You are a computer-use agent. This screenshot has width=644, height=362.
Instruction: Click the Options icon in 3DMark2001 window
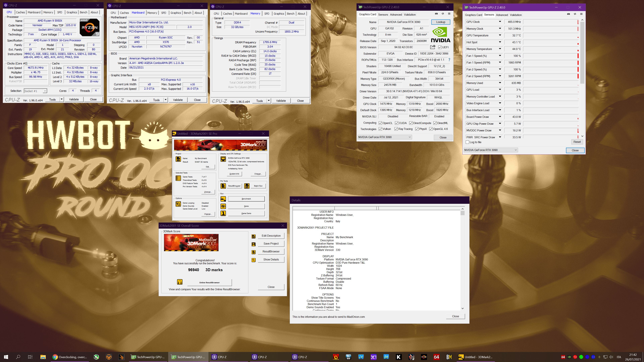178,204
